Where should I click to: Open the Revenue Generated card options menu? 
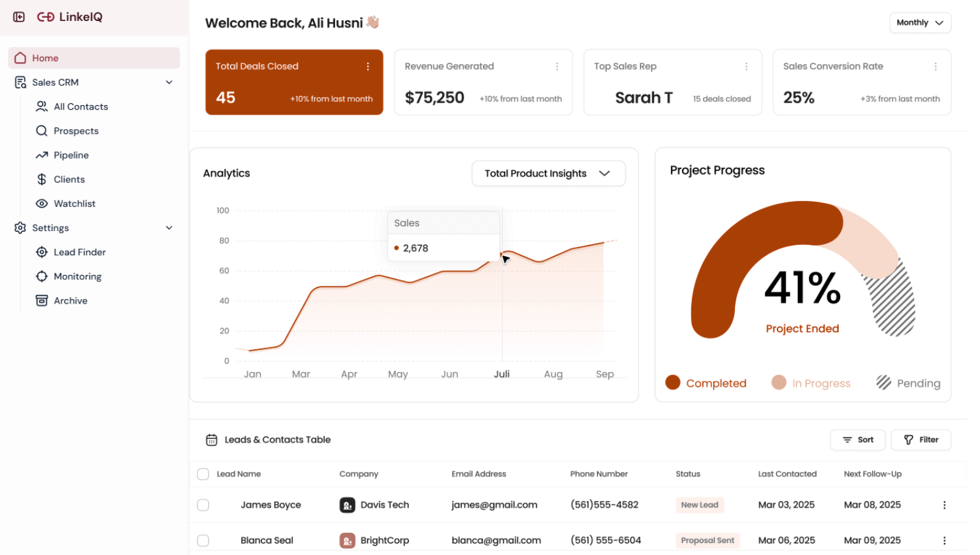pos(557,67)
